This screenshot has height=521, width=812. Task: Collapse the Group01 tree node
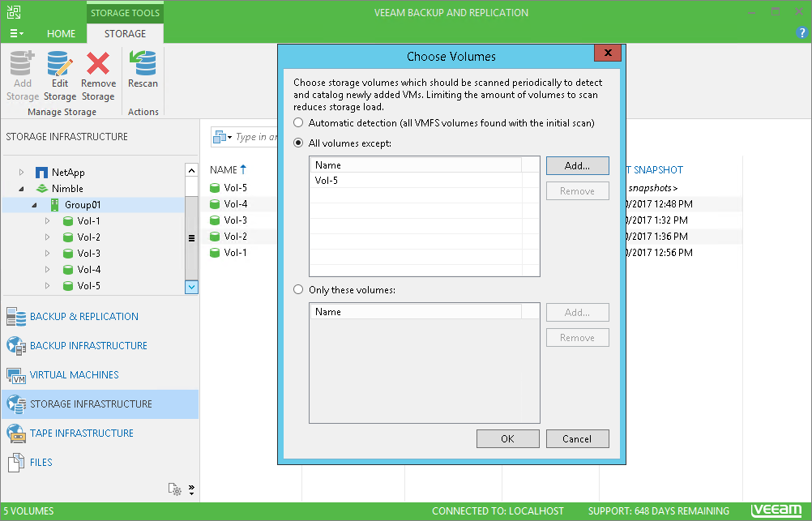pyautogui.click(x=34, y=205)
